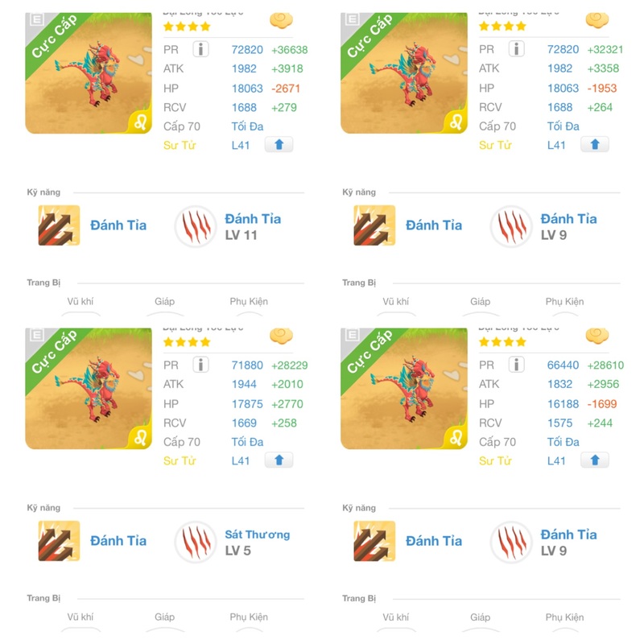Screen dimensions: 644x644
Task: Tap the claw skill icon next to LV 11
Action: (196, 226)
